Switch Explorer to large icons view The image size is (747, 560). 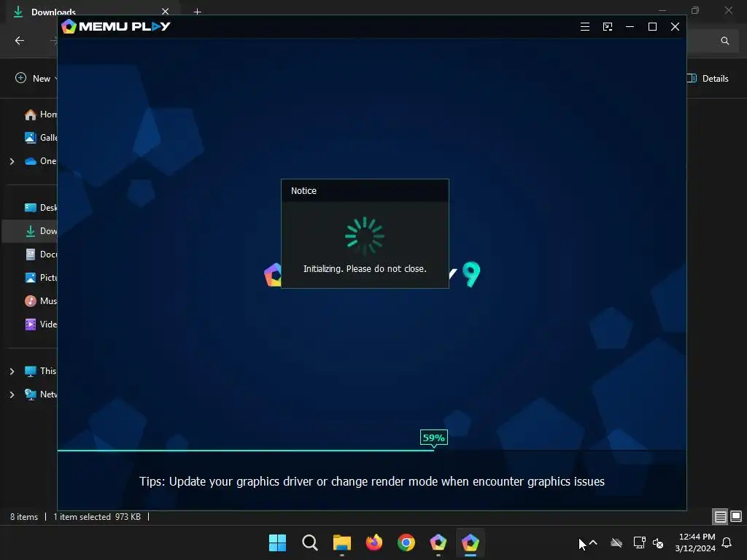point(736,516)
